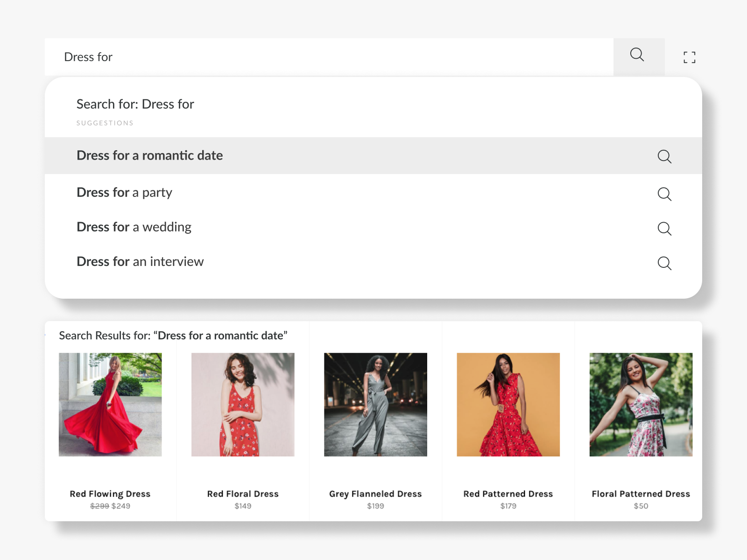
Task: Pick 'Dress for a wedding' suggestion
Action: click(134, 227)
